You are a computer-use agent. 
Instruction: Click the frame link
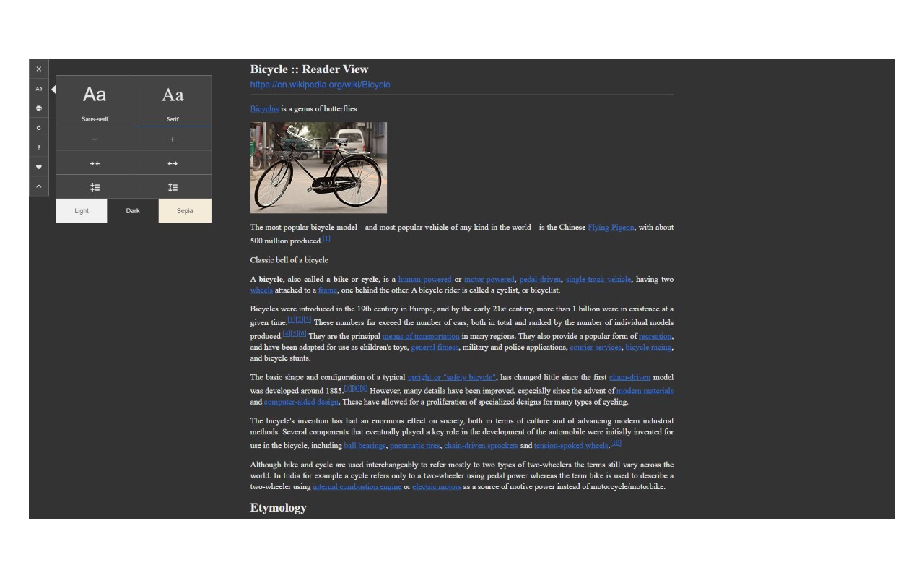[328, 290]
